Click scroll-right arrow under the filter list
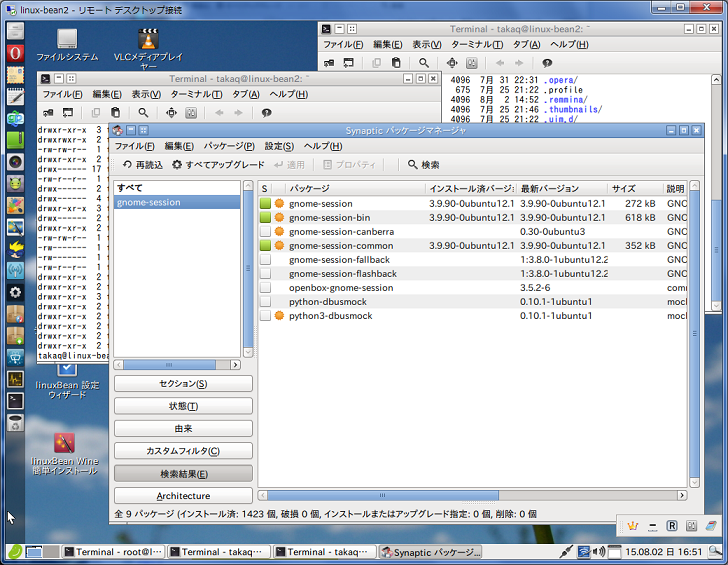 tap(235, 364)
